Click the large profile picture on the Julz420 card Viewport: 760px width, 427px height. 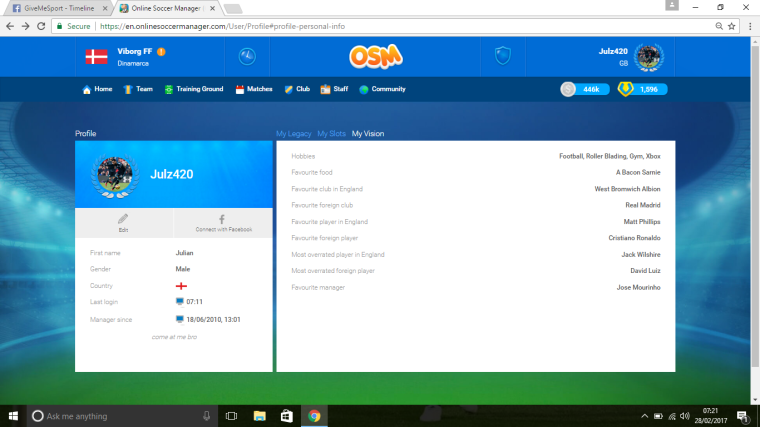tap(114, 175)
